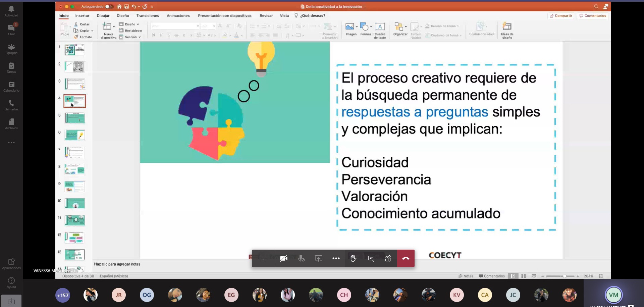Click the share screen icon
Image resolution: width=644 pixels, height=307 pixels.
318,258
